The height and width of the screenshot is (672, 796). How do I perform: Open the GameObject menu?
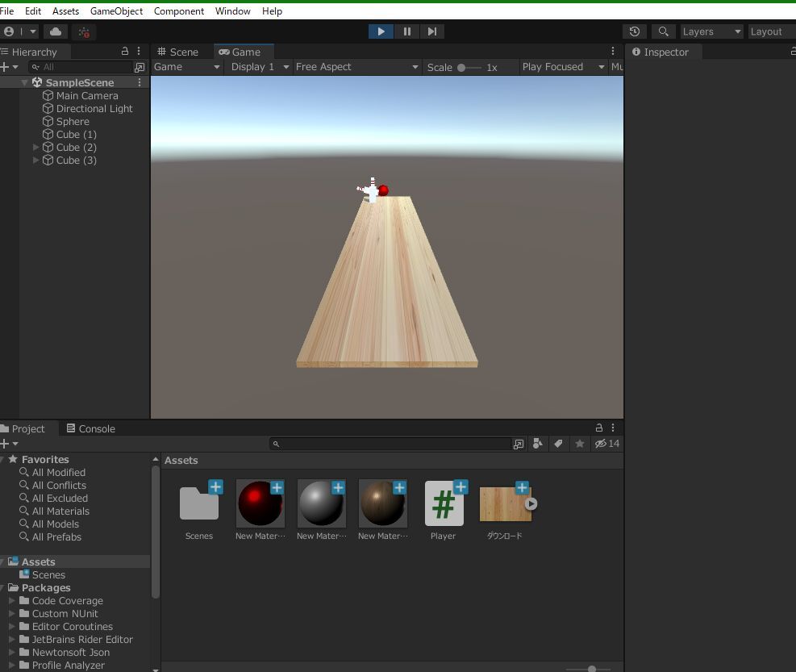click(x=116, y=11)
